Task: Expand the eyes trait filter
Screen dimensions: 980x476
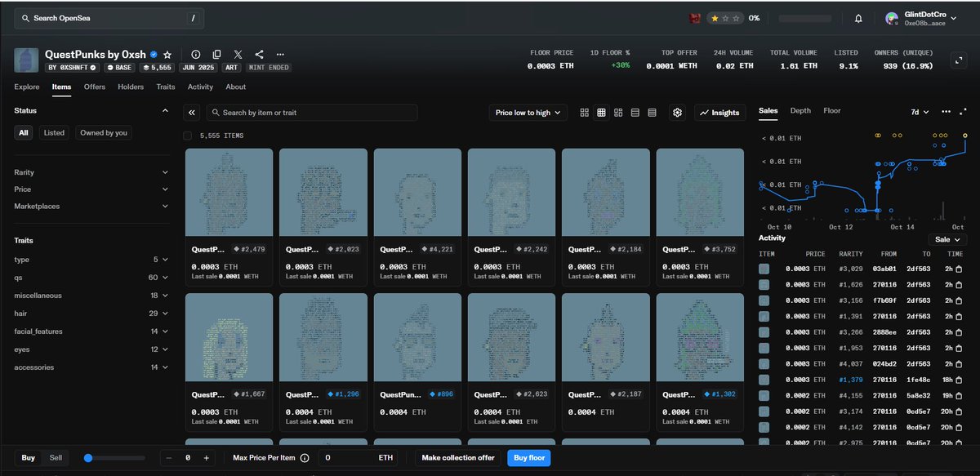Action: pos(91,349)
